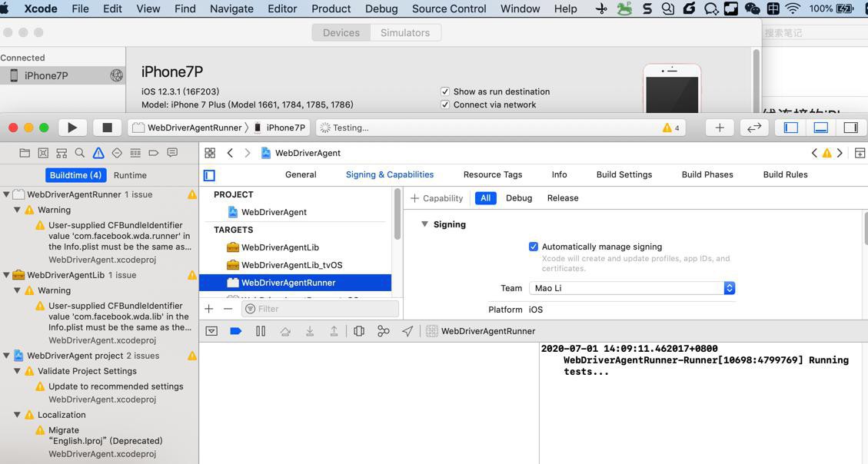Collapse WebDriverAgentLib issue group
Screen dimensions: 868x464
point(6,275)
